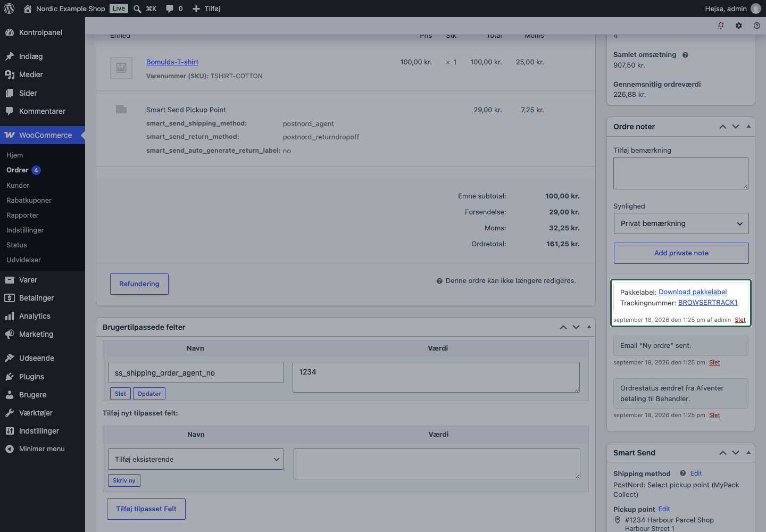Click the search magnifier in the admin bar
Viewport: 766px width, 532px height.
[137, 9]
